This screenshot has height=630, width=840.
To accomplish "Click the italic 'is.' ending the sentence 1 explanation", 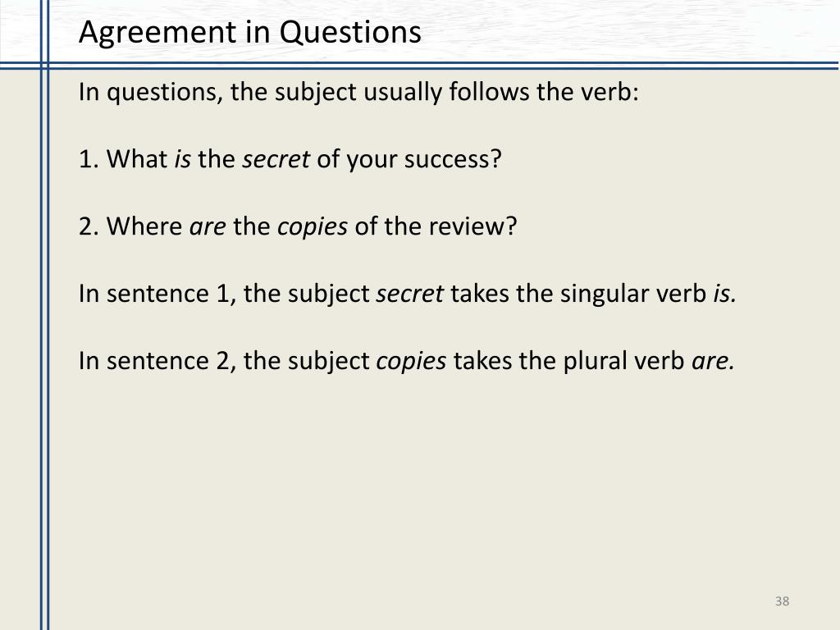I will coord(725,294).
